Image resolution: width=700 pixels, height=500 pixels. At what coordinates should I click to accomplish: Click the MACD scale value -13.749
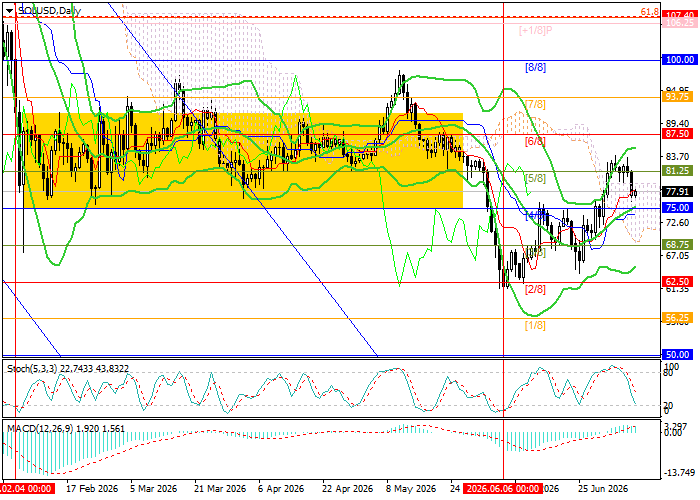[679, 473]
